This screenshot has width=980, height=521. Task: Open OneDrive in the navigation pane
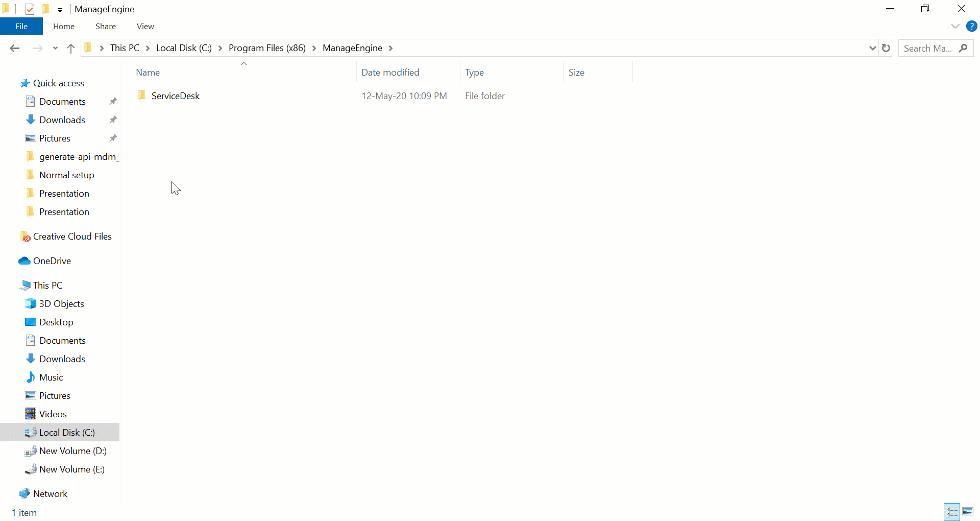[52, 261]
